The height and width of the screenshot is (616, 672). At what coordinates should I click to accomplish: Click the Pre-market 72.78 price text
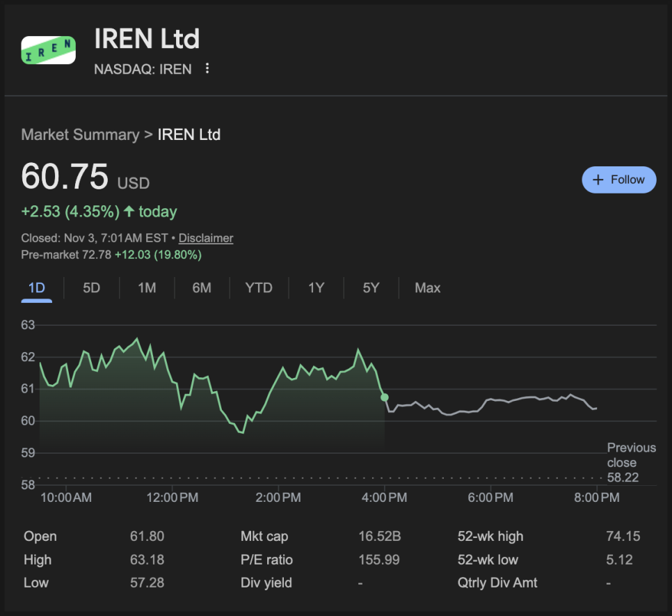pos(66,255)
